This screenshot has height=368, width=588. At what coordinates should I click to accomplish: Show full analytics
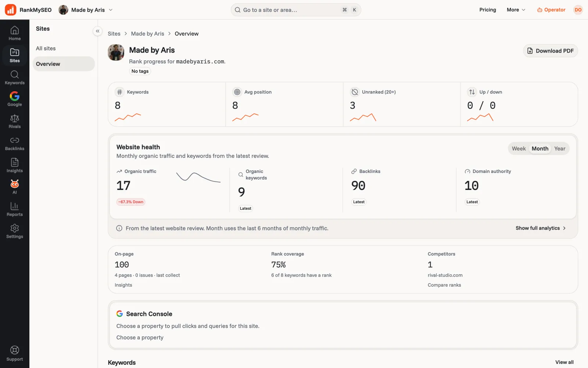(x=541, y=228)
